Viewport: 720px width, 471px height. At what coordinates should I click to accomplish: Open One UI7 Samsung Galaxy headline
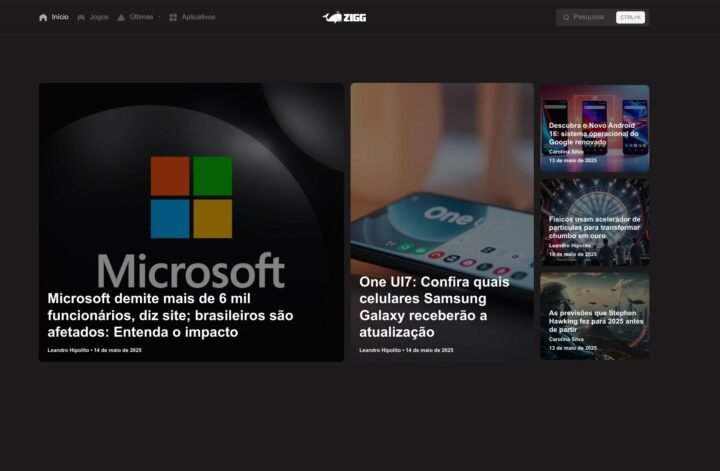434,307
